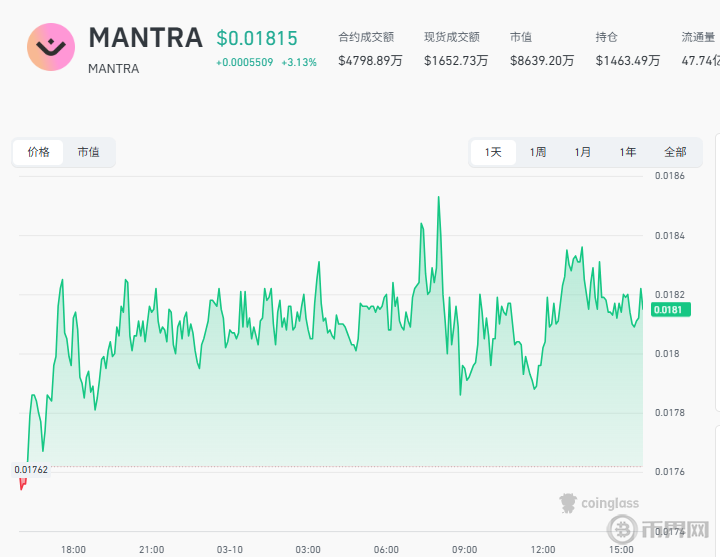This screenshot has height=557, width=720.
Task: Select the 1月 time range
Action: tap(583, 152)
